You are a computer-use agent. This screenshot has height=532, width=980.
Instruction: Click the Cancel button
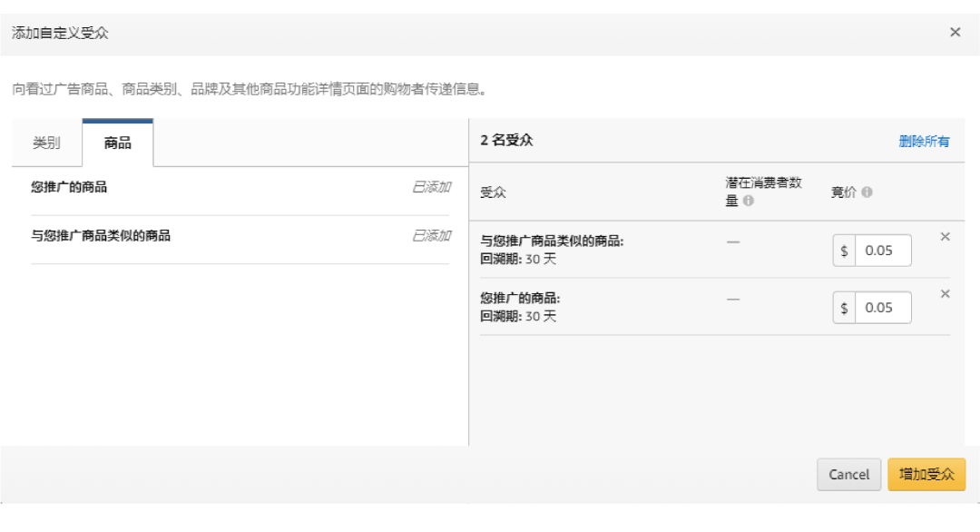848,474
